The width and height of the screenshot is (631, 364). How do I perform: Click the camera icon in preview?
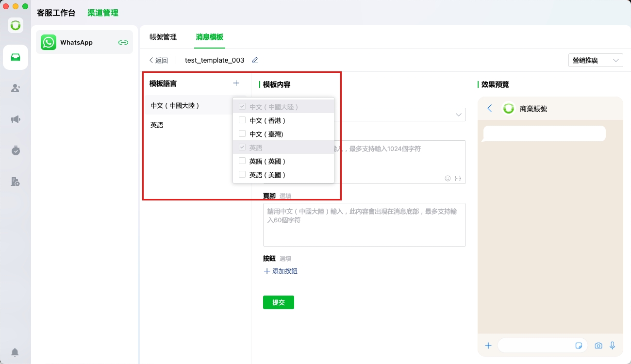pyautogui.click(x=598, y=346)
